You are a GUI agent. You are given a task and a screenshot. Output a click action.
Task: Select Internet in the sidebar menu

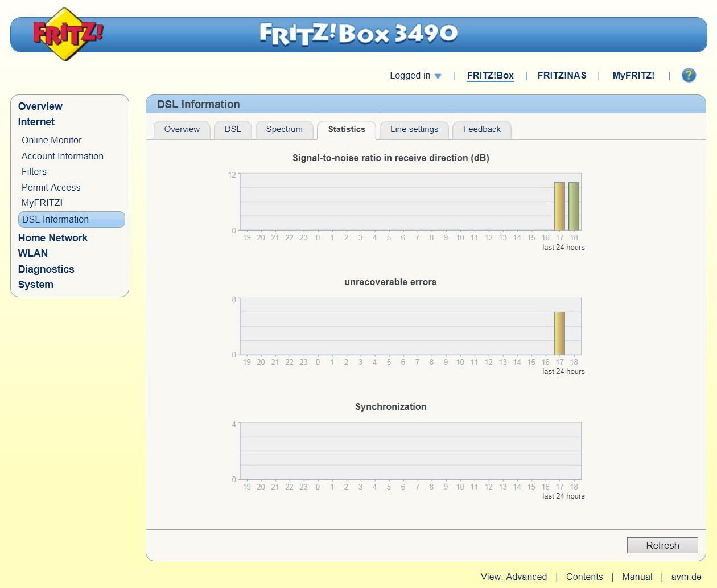point(36,122)
